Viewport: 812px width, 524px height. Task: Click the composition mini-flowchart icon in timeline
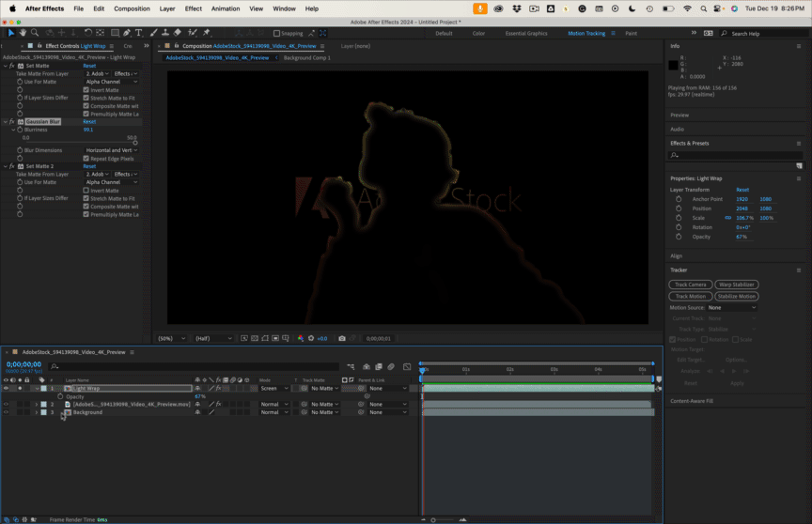tap(351, 367)
